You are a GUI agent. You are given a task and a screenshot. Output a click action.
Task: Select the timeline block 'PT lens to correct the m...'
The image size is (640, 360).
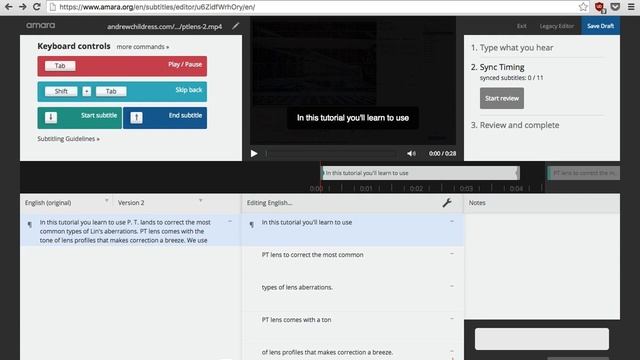(584, 173)
